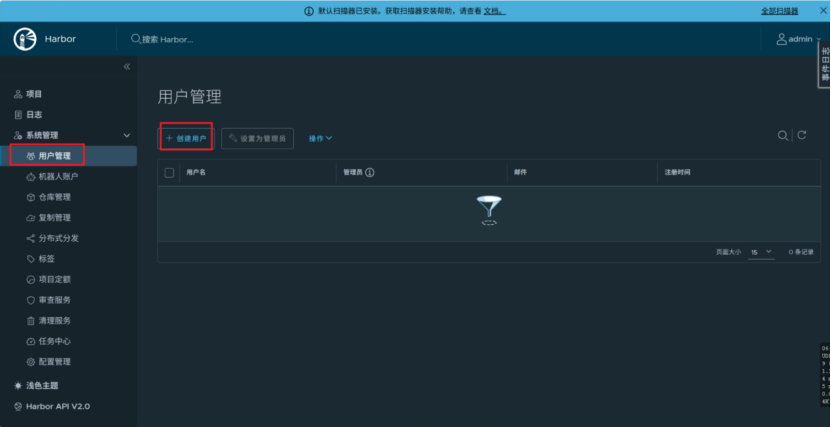Open the 文档 documentation link in banner

coord(494,11)
